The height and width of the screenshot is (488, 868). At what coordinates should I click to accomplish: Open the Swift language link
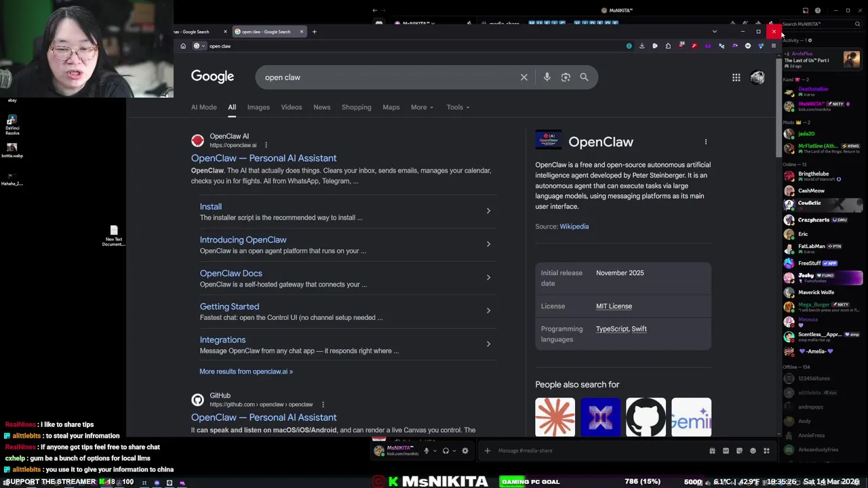[639, 329]
